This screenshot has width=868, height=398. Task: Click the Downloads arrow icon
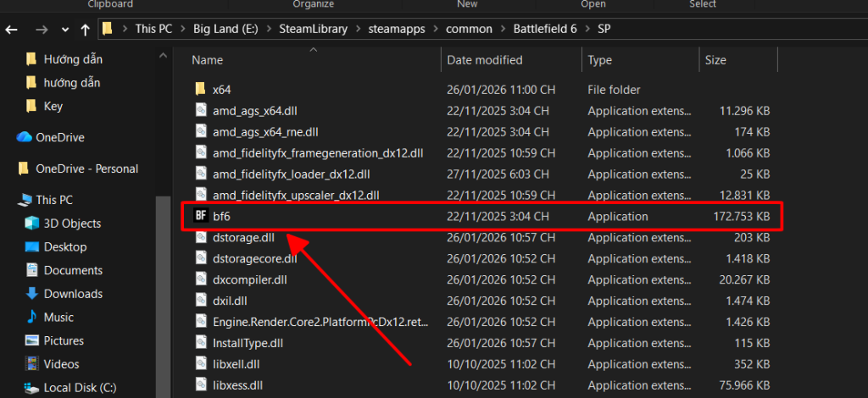point(31,294)
